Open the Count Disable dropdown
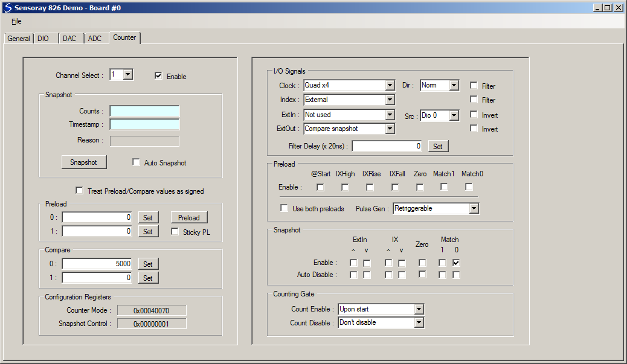 coord(381,322)
